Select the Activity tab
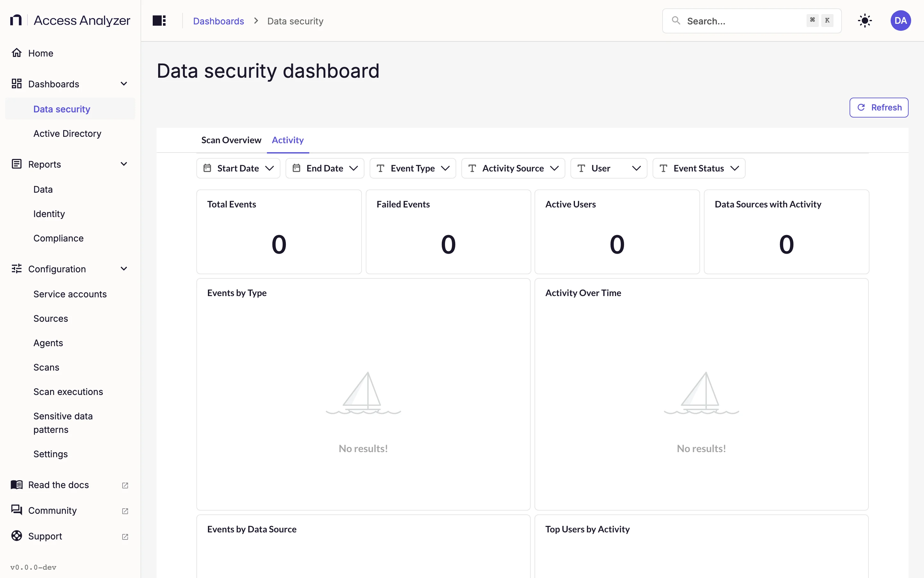The width and height of the screenshot is (924, 578). click(288, 140)
